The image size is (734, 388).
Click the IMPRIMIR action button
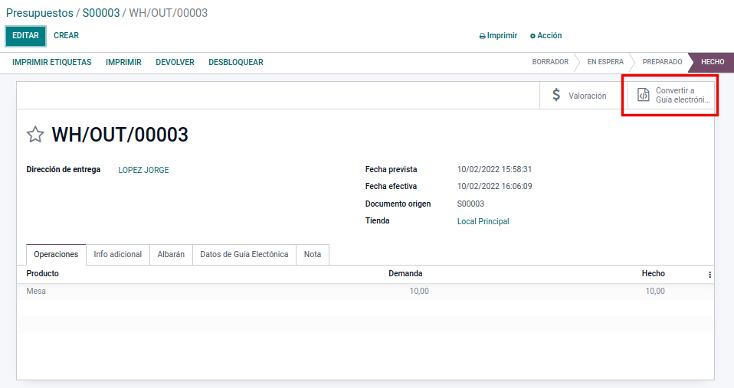coord(124,62)
